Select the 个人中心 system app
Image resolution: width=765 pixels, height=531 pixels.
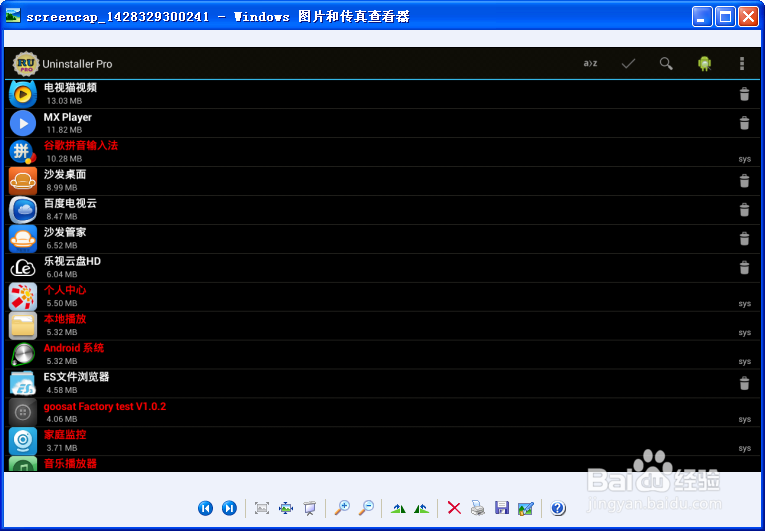pos(382,297)
